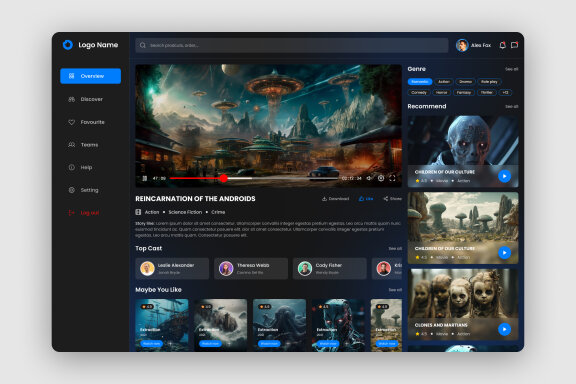Open video player settings gear

(x=381, y=178)
